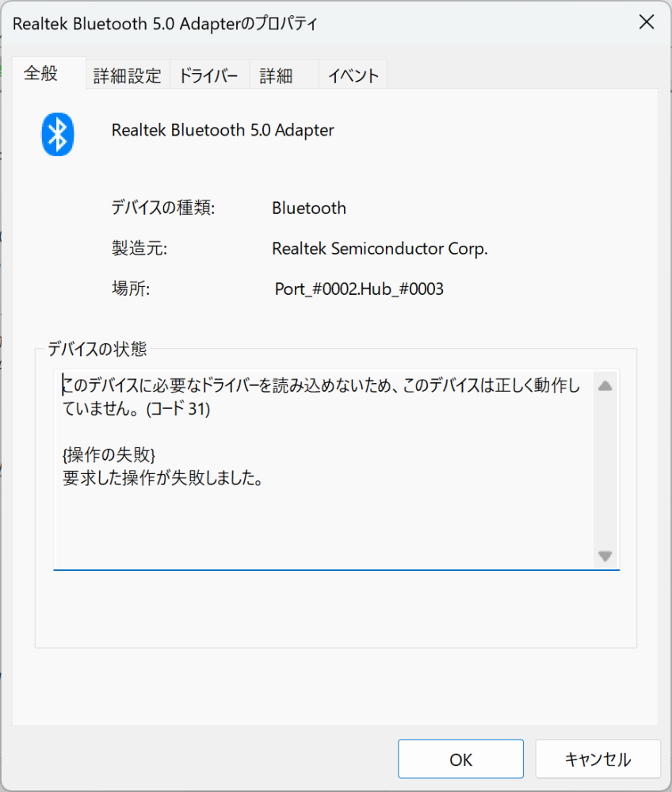
Task: Click the Bluetooth device type value
Action: 309,208
